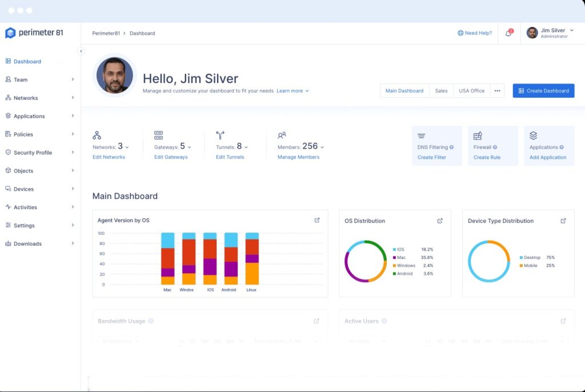The width and height of the screenshot is (585, 392).
Task: Click the Perimeter 81 logo
Action: point(34,33)
